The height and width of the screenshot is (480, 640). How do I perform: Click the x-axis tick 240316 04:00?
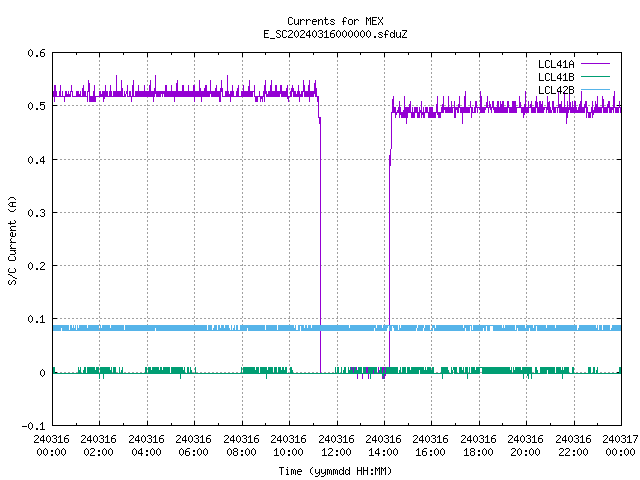click(x=146, y=445)
